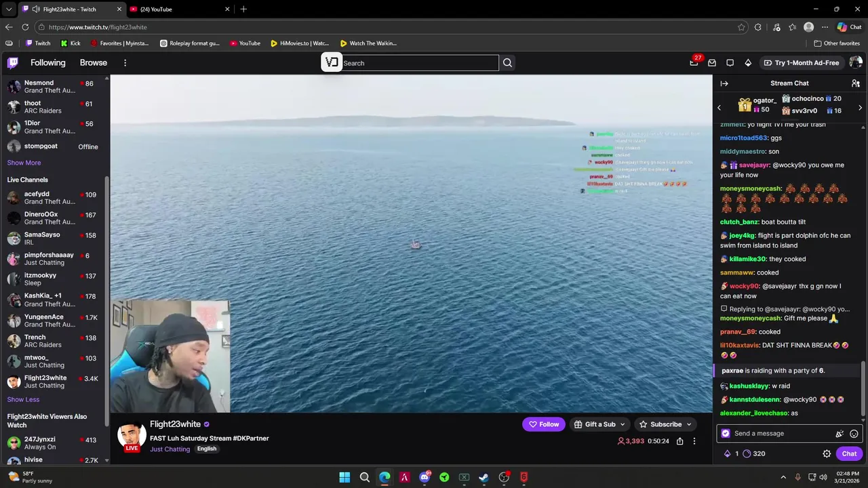This screenshot has height=488, width=868.
Task: Click the Try 1-Month Ad-Free button
Action: coord(801,62)
